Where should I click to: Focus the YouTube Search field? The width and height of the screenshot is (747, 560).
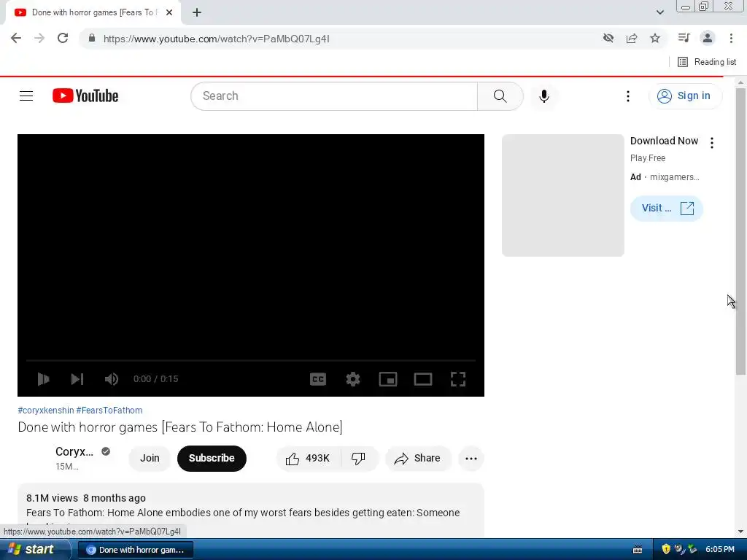334,96
